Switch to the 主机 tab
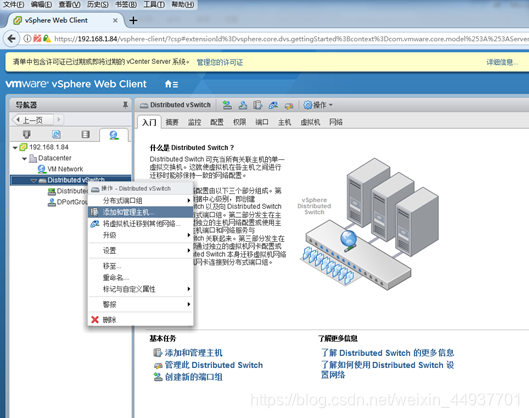529x418 pixels. (284, 122)
